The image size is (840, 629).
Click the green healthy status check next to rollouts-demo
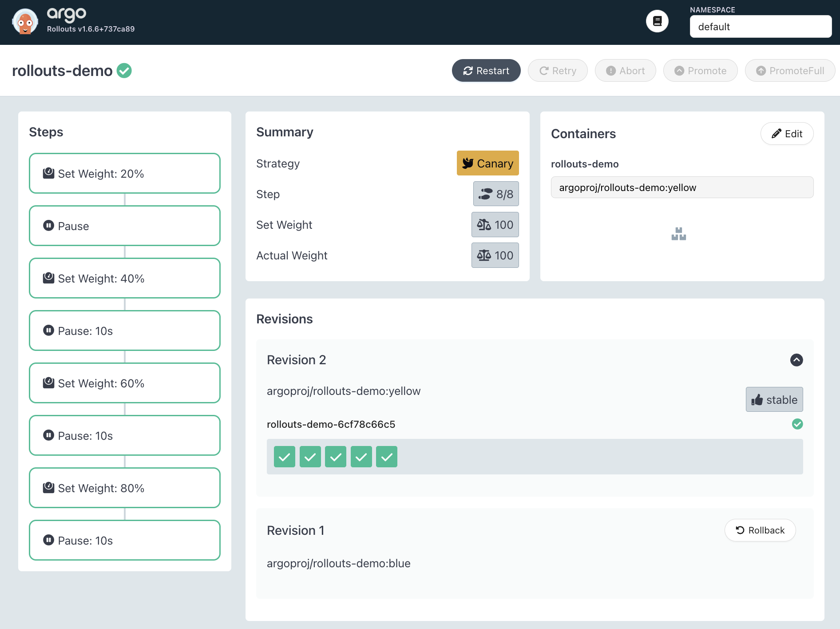[124, 71]
